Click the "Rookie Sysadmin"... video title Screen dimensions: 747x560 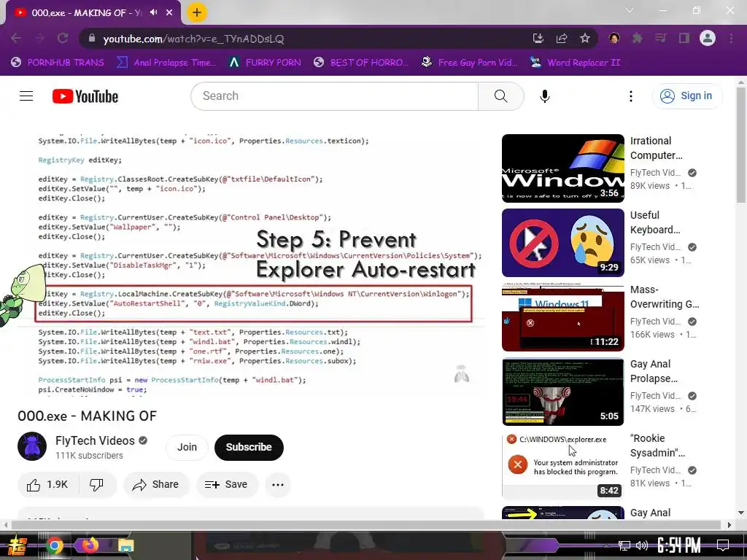pyautogui.click(x=657, y=446)
